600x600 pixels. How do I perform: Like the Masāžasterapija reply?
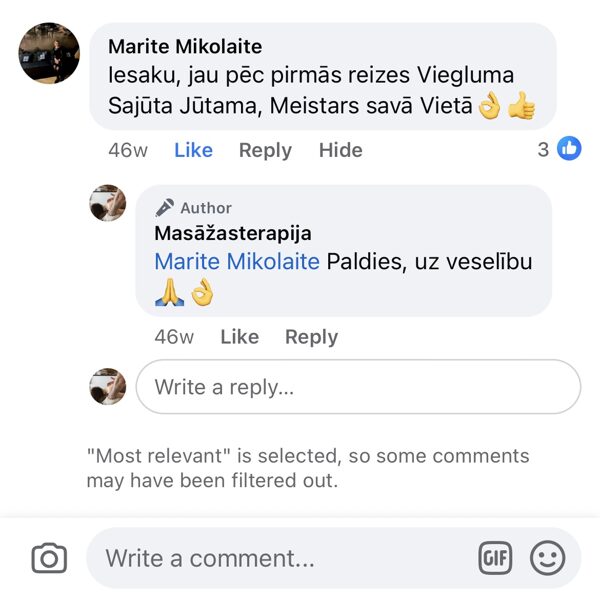(239, 337)
